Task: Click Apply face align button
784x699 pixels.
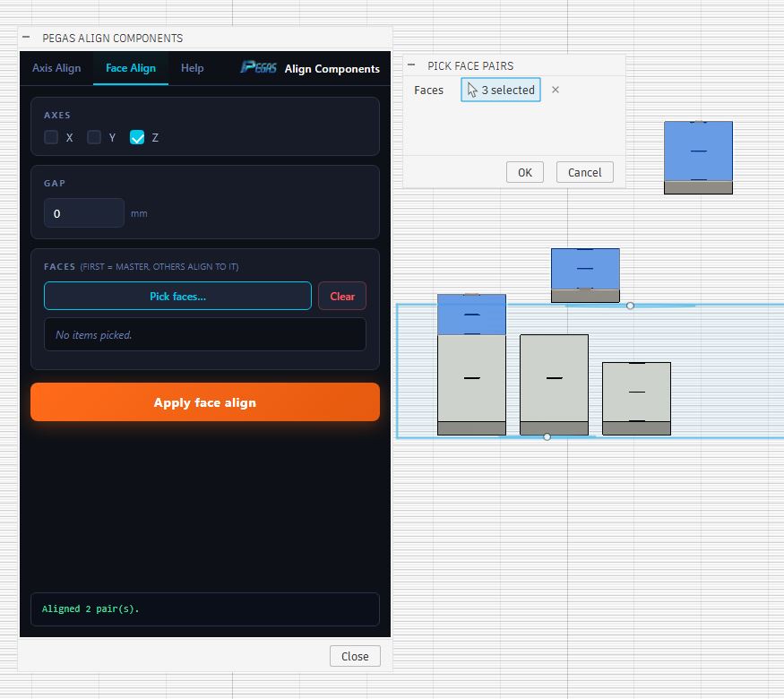Action: click(205, 402)
